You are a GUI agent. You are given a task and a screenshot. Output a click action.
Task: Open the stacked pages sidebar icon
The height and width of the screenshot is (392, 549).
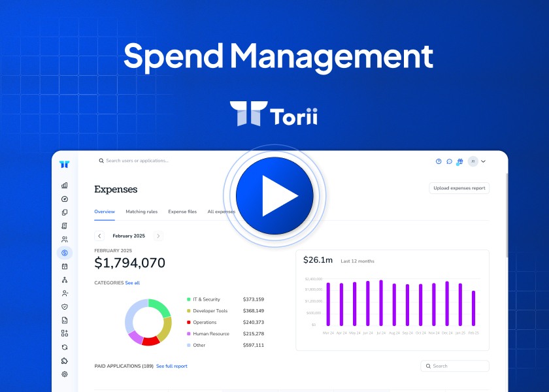65,212
